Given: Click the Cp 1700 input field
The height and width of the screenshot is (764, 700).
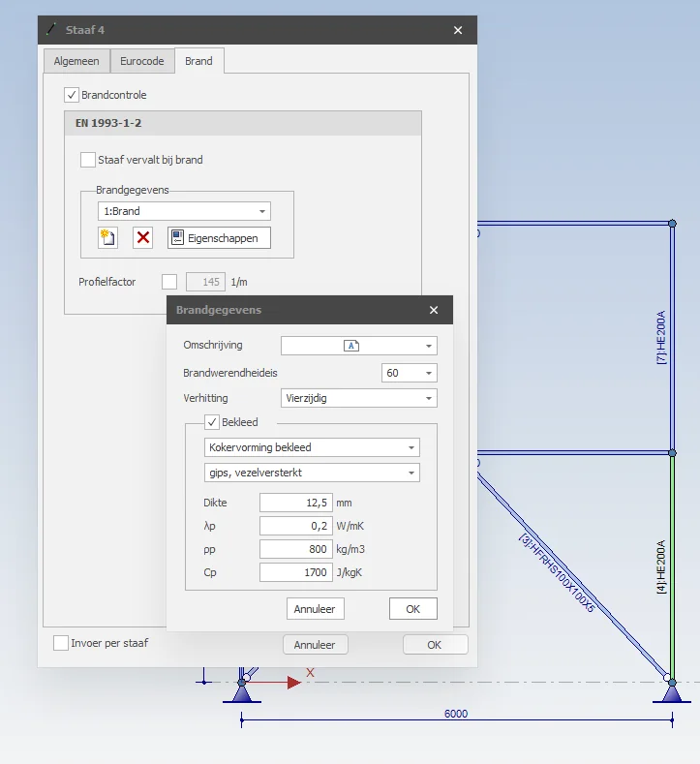Looking at the screenshot, I should pyautogui.click(x=296, y=572).
